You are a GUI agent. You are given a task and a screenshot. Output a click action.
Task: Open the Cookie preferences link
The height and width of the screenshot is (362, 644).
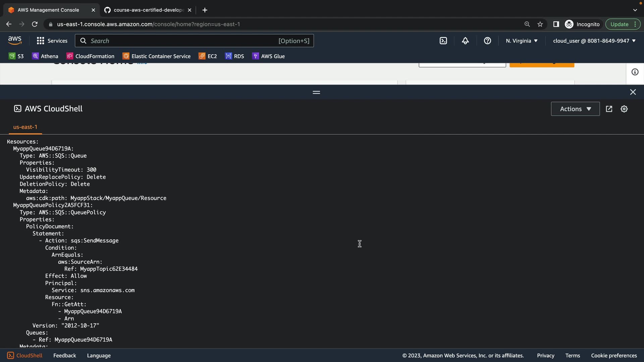(x=613, y=356)
